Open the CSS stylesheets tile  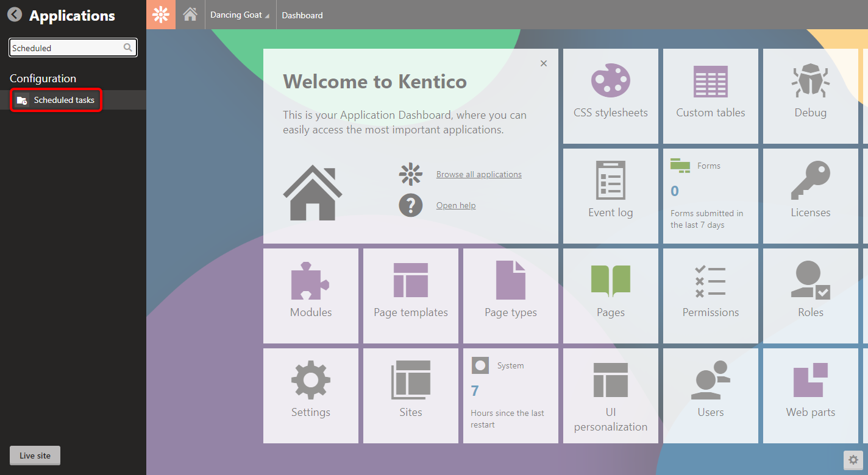(x=611, y=96)
